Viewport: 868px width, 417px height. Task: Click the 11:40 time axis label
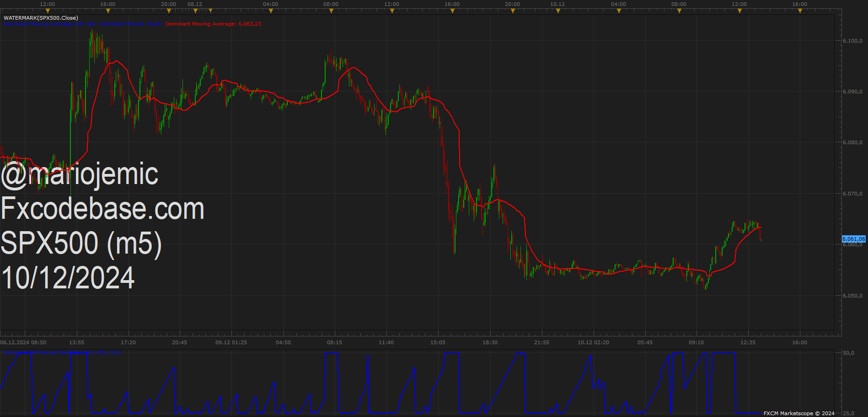pos(386,342)
